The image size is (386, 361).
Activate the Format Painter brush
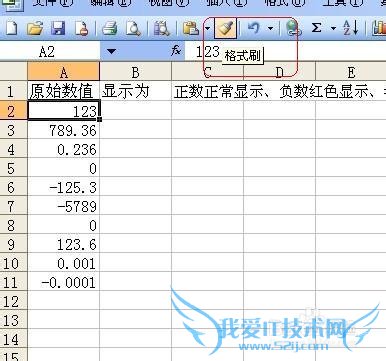[x=225, y=28]
